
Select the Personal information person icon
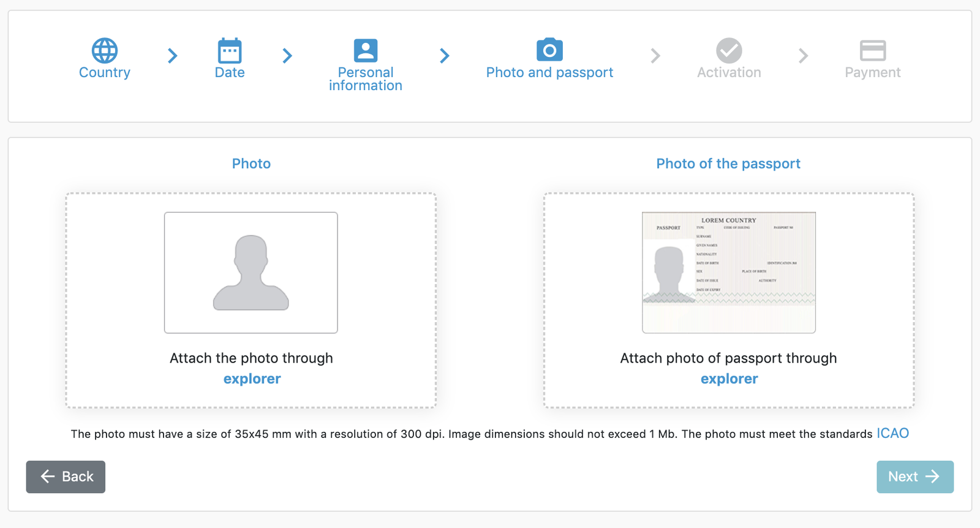366,50
